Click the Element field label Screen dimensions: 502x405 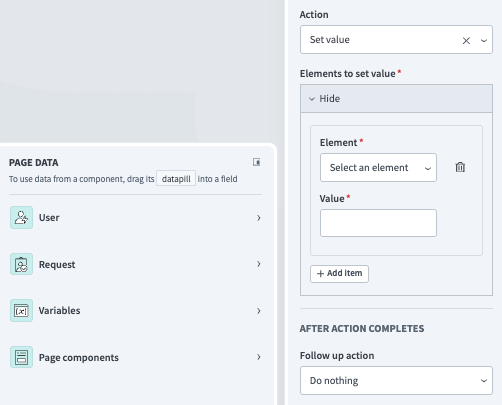coord(338,143)
